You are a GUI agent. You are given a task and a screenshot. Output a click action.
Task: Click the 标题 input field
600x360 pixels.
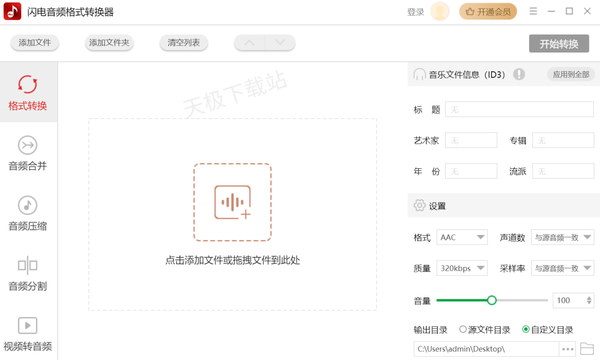(519, 109)
